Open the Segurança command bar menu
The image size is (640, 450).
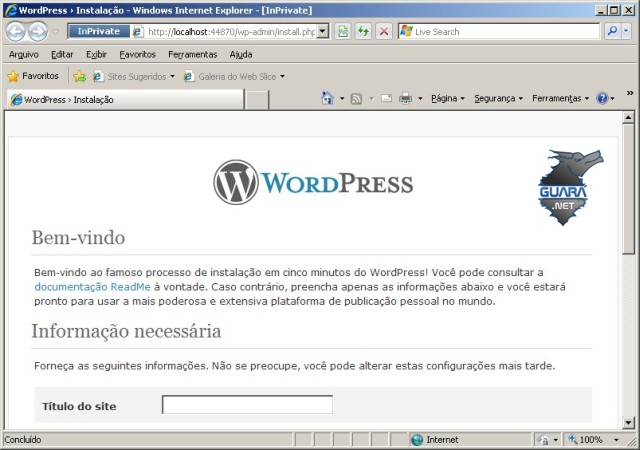pos(498,98)
